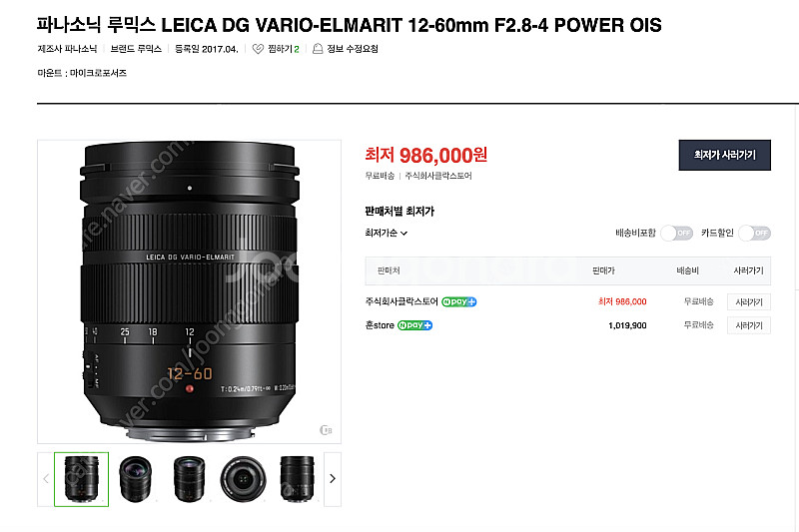The height and width of the screenshot is (532, 799).
Task: Click Npay badge beside 훈store
Action: [414, 325]
